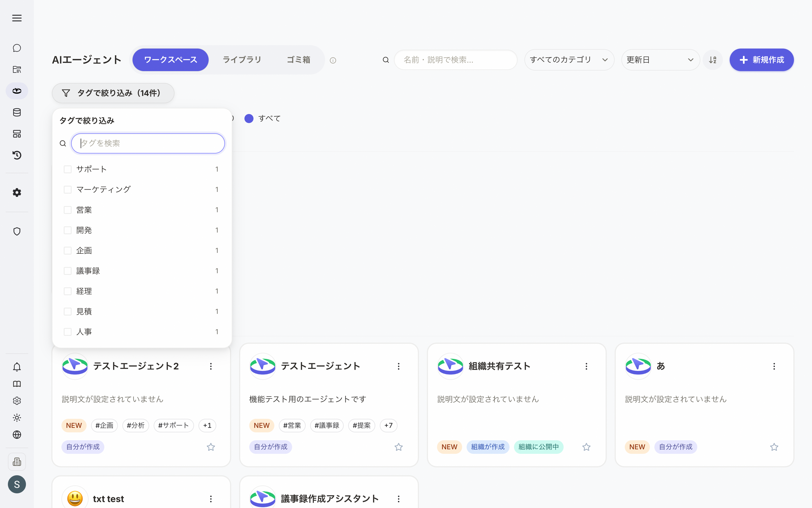The image size is (812, 508).
Task: Open the 議事録作成アシスタント agent card
Action: point(329,492)
